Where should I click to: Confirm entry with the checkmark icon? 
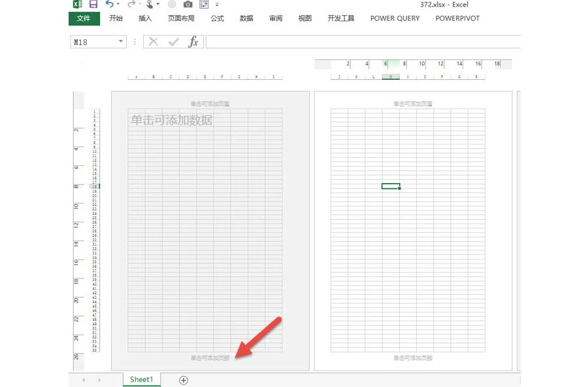(174, 42)
